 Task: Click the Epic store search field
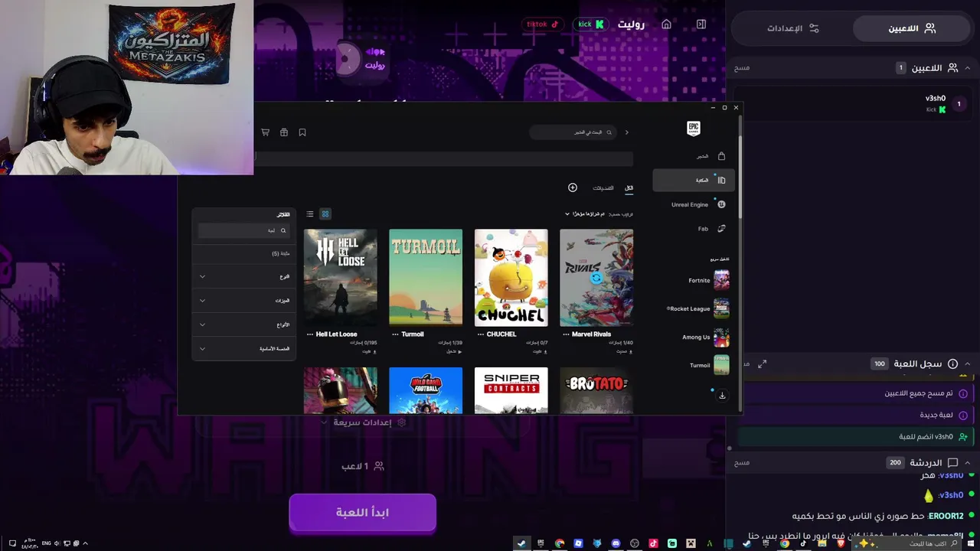tap(573, 132)
